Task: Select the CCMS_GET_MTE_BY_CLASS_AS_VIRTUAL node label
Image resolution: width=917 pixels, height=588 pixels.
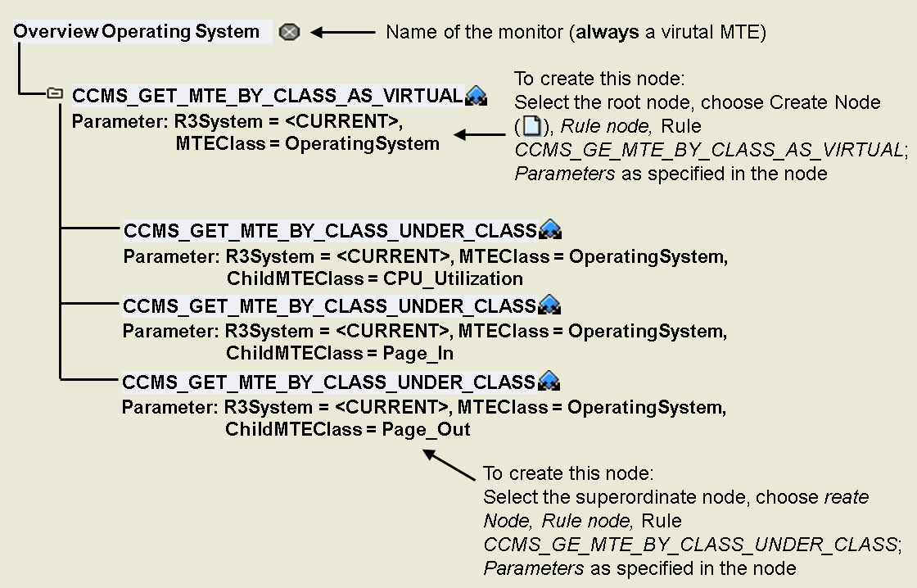Action: pos(268,97)
